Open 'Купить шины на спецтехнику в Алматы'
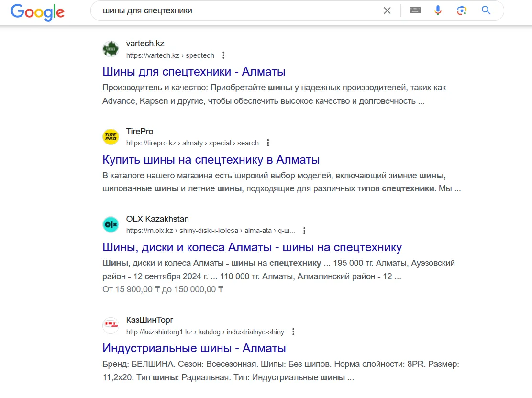 click(211, 159)
